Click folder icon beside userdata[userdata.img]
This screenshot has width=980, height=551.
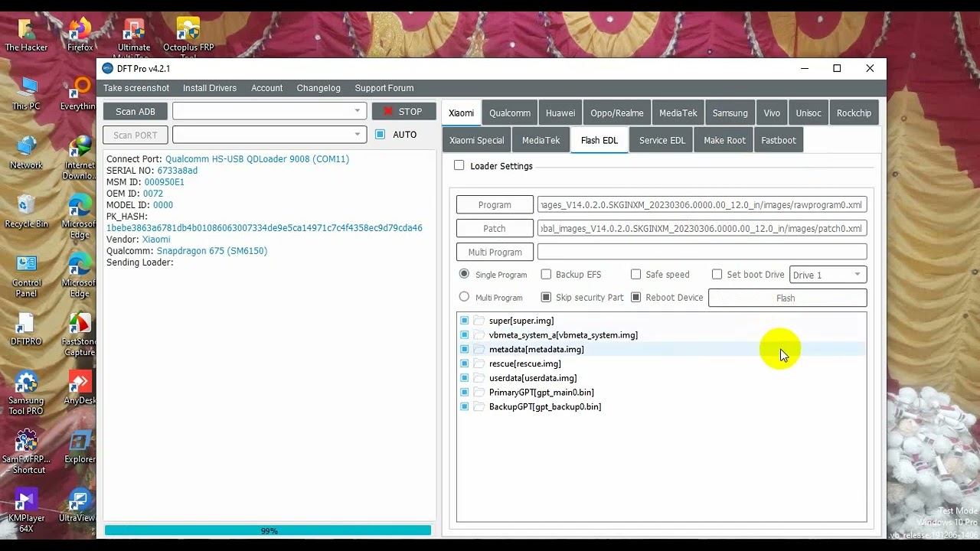479,378
